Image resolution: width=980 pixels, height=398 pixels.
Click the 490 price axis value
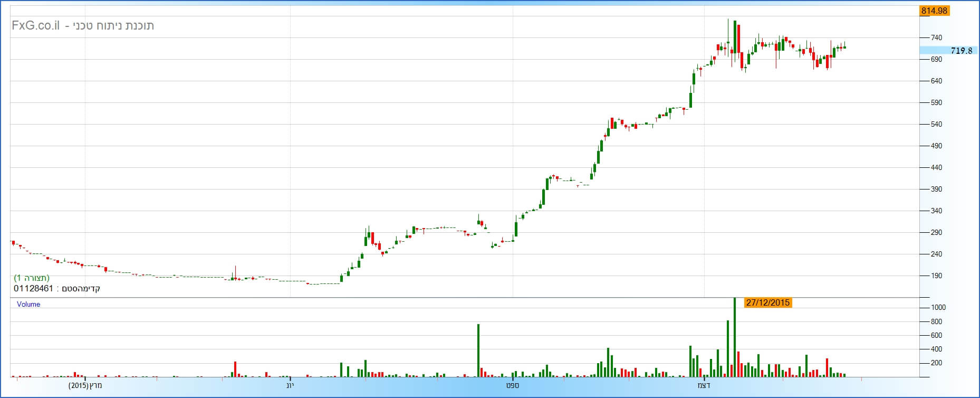936,146
